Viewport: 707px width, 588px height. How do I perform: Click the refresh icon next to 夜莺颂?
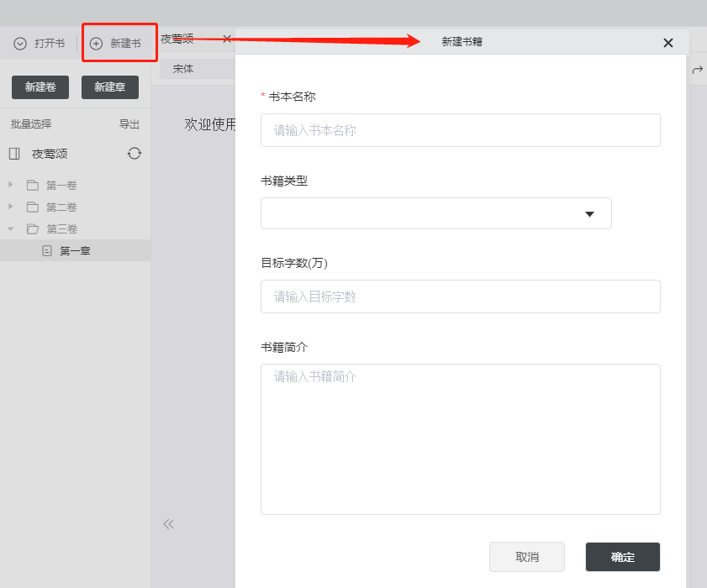tap(134, 154)
